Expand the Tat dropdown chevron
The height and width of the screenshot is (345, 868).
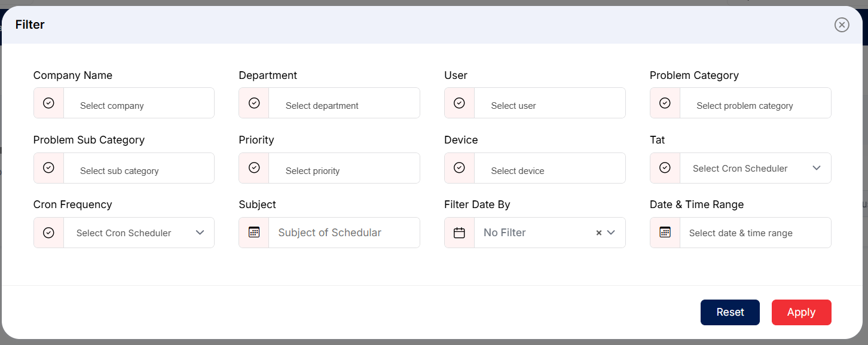[x=817, y=168]
